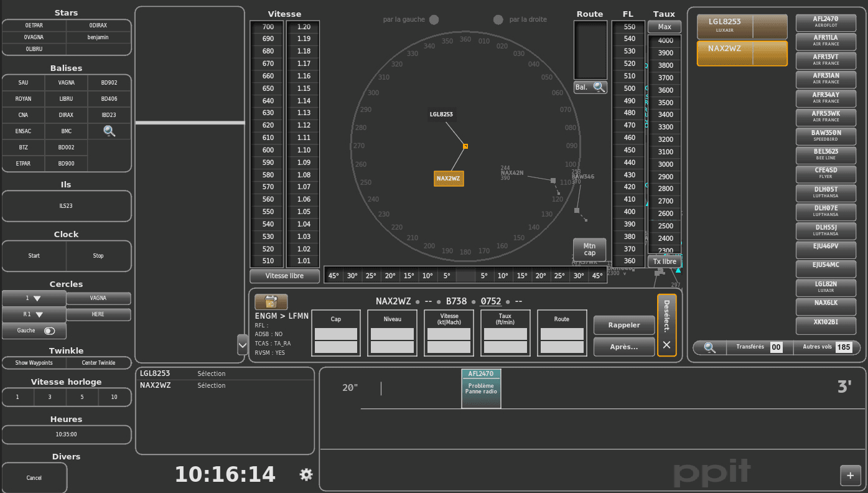Click the archive strip icon on the NAX2WZ strip
The width and height of the screenshot is (868, 493).
tap(271, 301)
